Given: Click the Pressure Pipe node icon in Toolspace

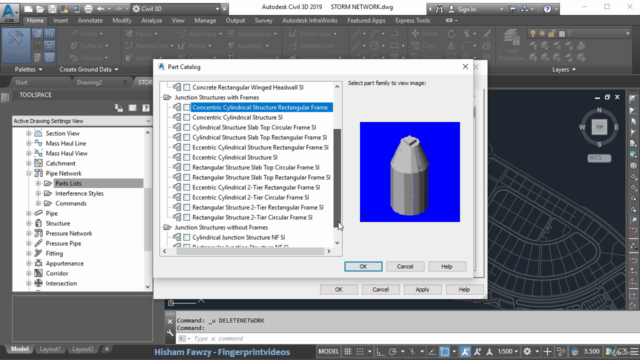Looking at the screenshot, I should [38, 243].
